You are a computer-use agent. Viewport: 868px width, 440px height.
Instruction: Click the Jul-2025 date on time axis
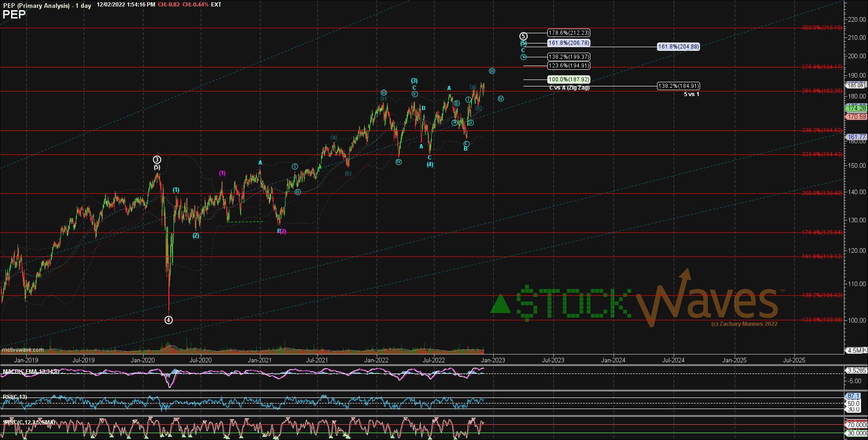794,360
